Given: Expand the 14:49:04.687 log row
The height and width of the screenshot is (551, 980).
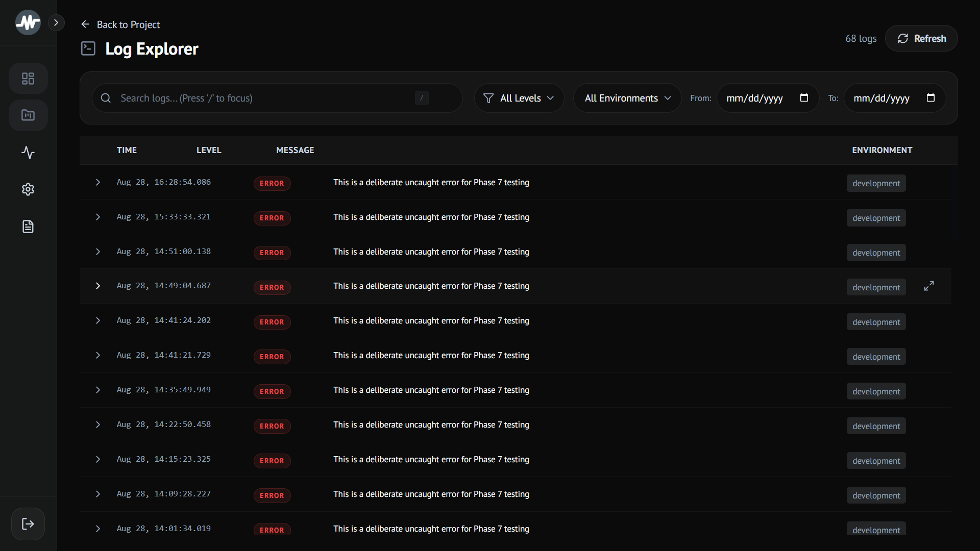Looking at the screenshot, I should point(98,286).
